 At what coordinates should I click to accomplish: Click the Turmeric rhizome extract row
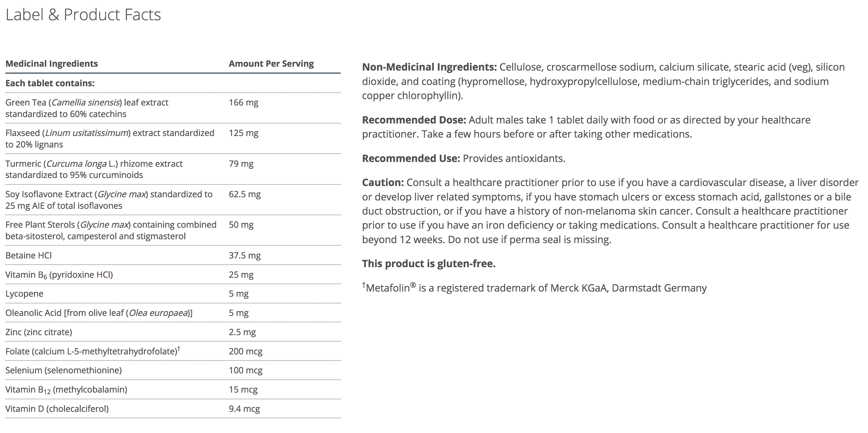pyautogui.click(x=94, y=169)
